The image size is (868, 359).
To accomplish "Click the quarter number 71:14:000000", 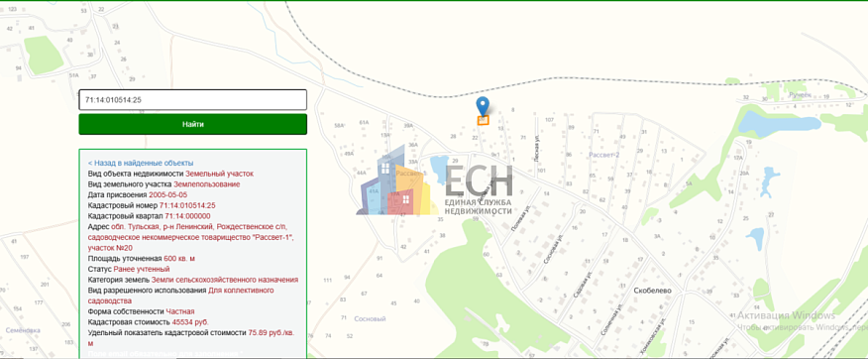I will click(187, 216).
